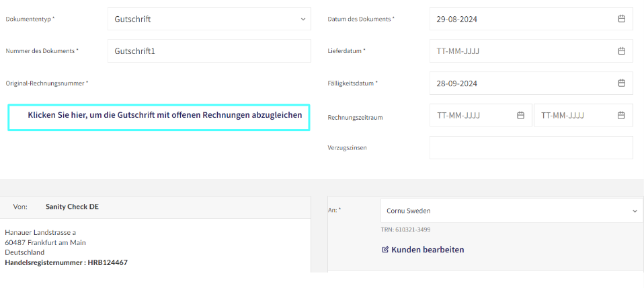Click Handelsregisternummer : HRB124467 text

66,262
